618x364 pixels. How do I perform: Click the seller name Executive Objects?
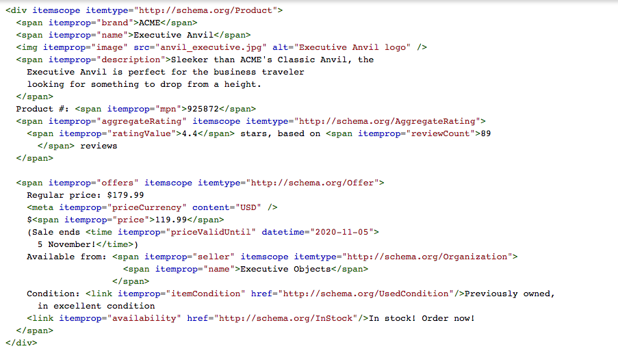(x=285, y=269)
